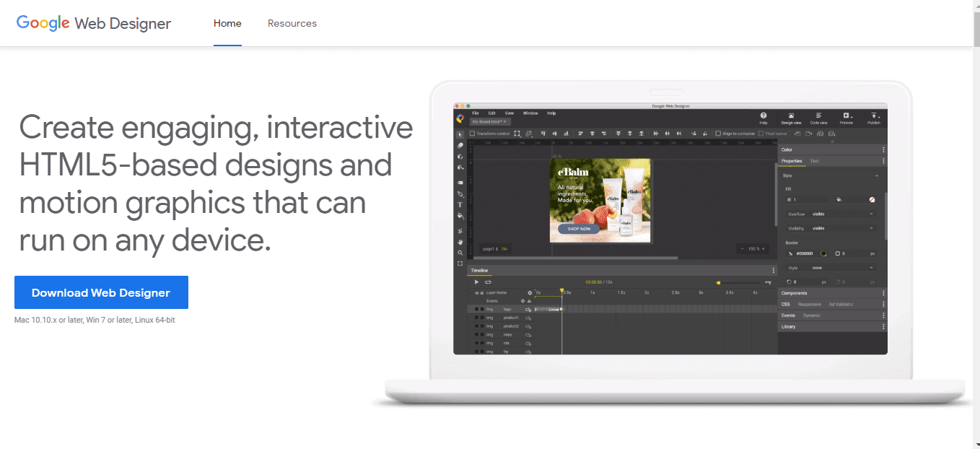Select the Text tool

[x=461, y=205]
